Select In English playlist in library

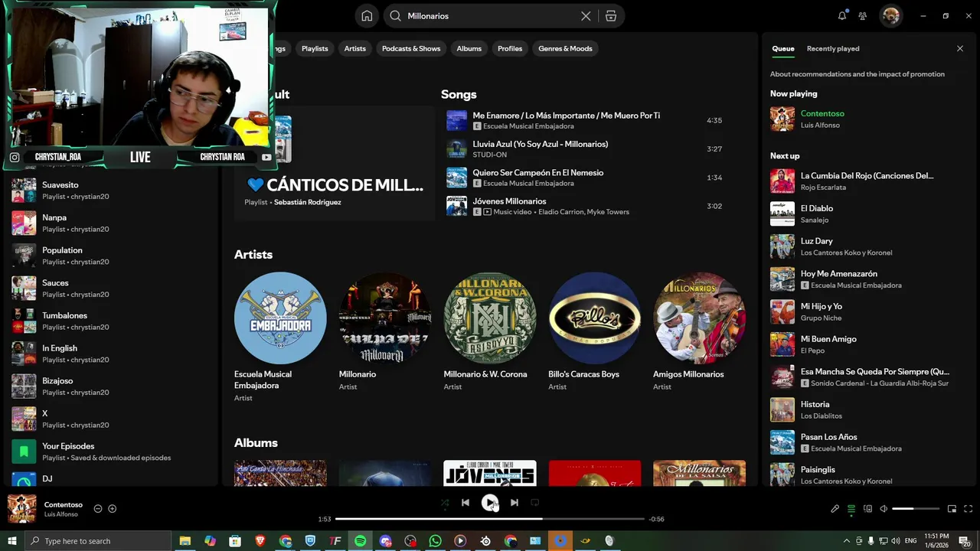pos(112,354)
